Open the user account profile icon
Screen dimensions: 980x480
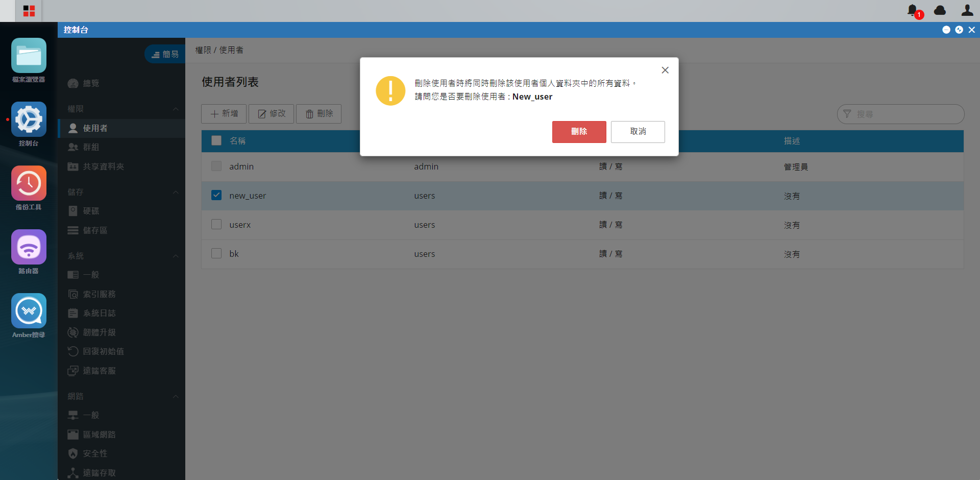(x=967, y=10)
